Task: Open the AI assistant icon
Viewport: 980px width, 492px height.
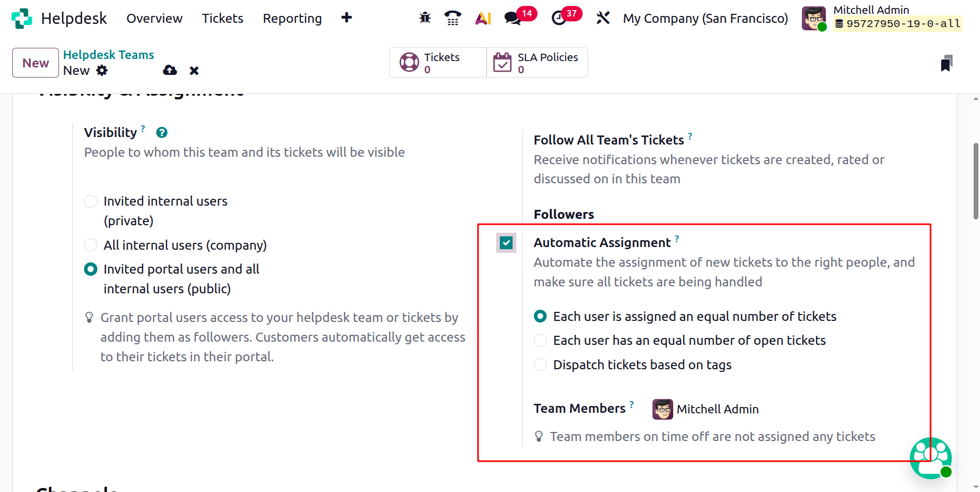Action: click(483, 18)
